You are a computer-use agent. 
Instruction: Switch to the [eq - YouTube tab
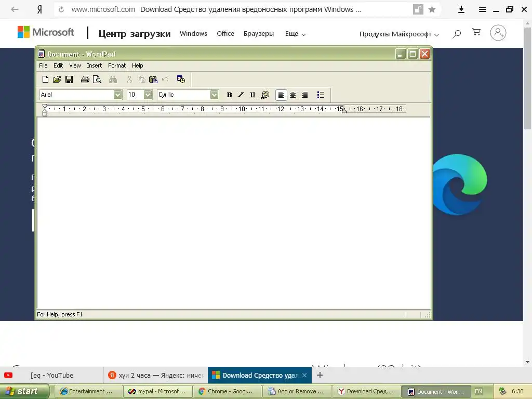pyautogui.click(x=51, y=375)
